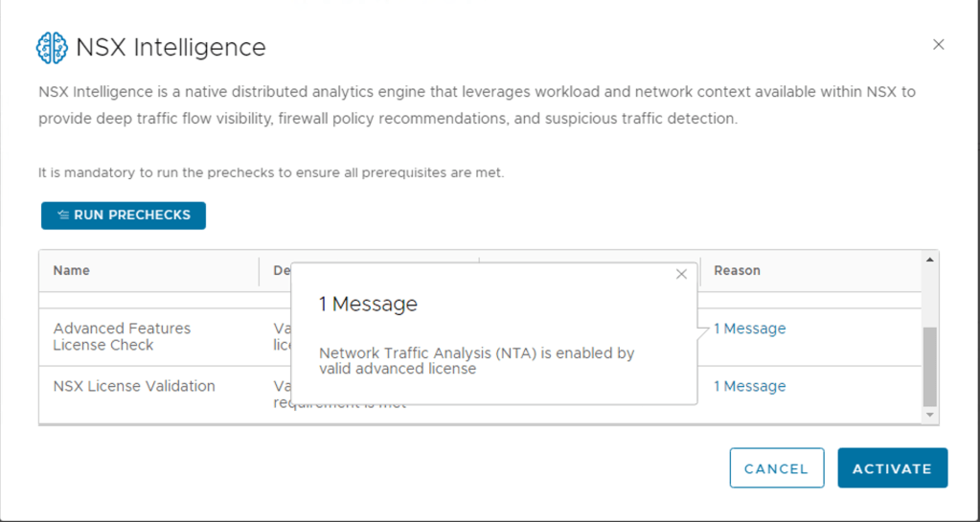
Task: Open message link for NSX License Validation
Action: 749,386
